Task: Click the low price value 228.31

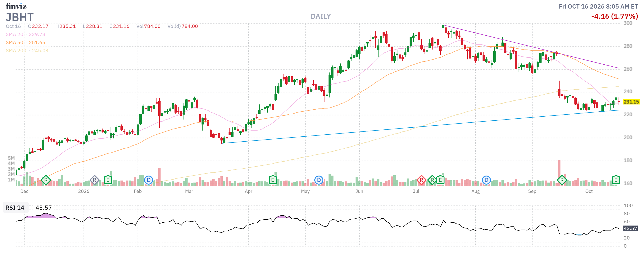Action: coord(94,26)
